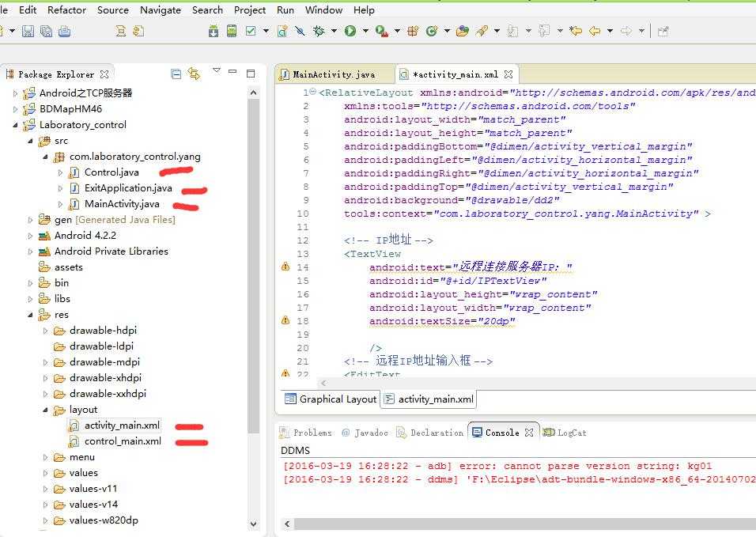This screenshot has width=756, height=537.
Task: Open the Window menu
Action: coord(323,9)
